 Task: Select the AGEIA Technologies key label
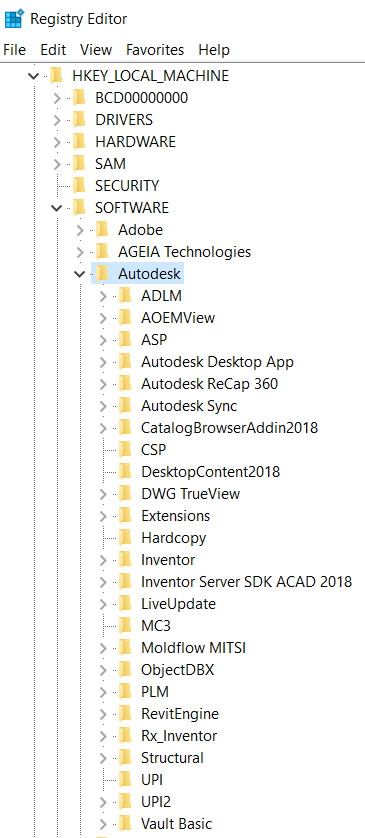(184, 252)
